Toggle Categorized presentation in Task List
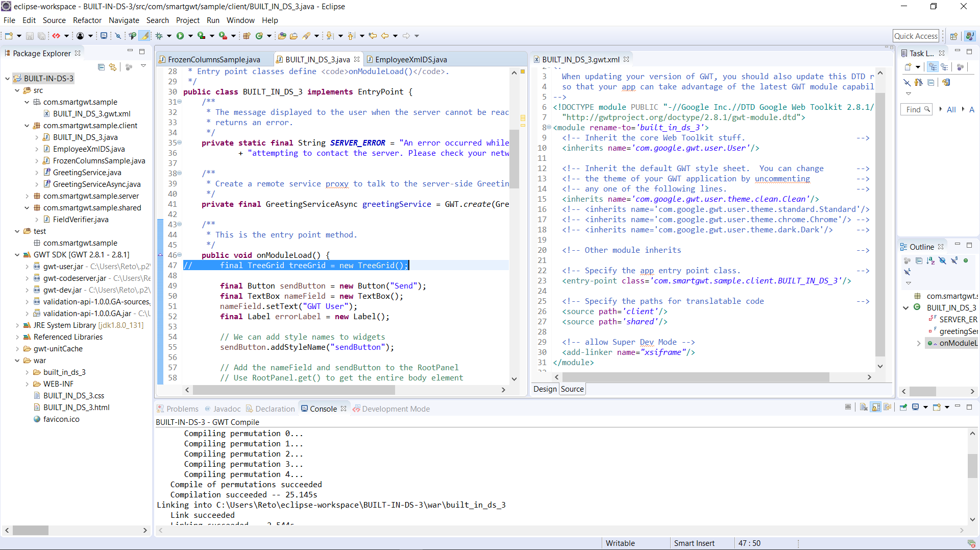980x550 pixels. point(933,67)
